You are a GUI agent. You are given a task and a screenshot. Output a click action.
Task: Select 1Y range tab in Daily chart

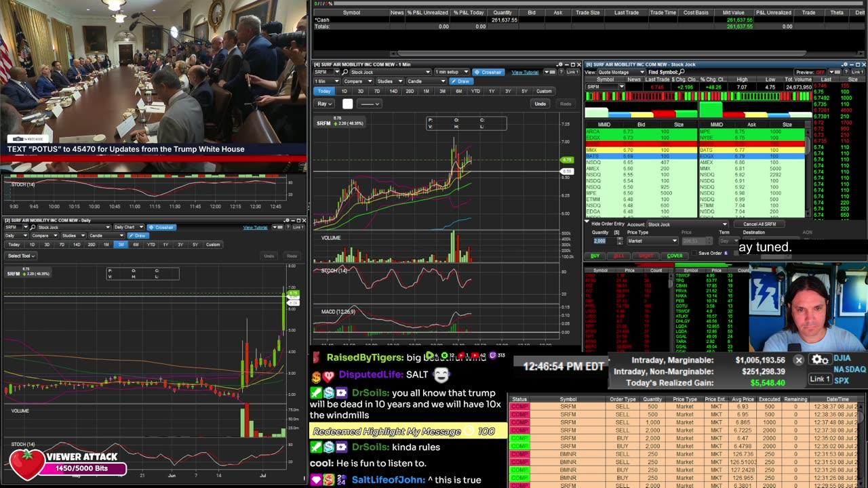tap(165, 245)
